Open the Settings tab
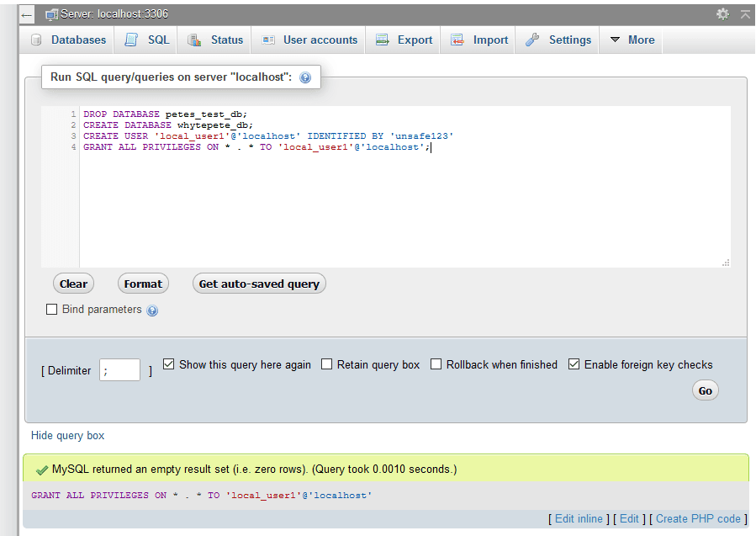The height and width of the screenshot is (536, 756). point(558,40)
